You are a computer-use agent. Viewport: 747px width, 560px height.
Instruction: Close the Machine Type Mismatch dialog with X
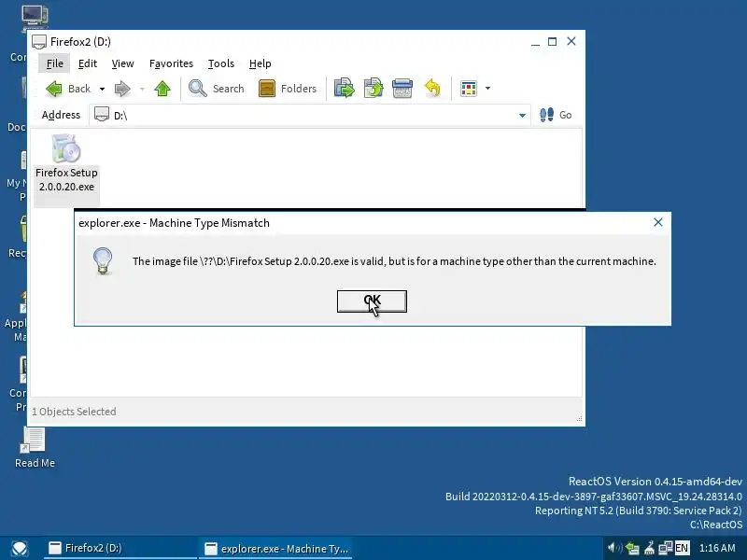pyautogui.click(x=658, y=222)
